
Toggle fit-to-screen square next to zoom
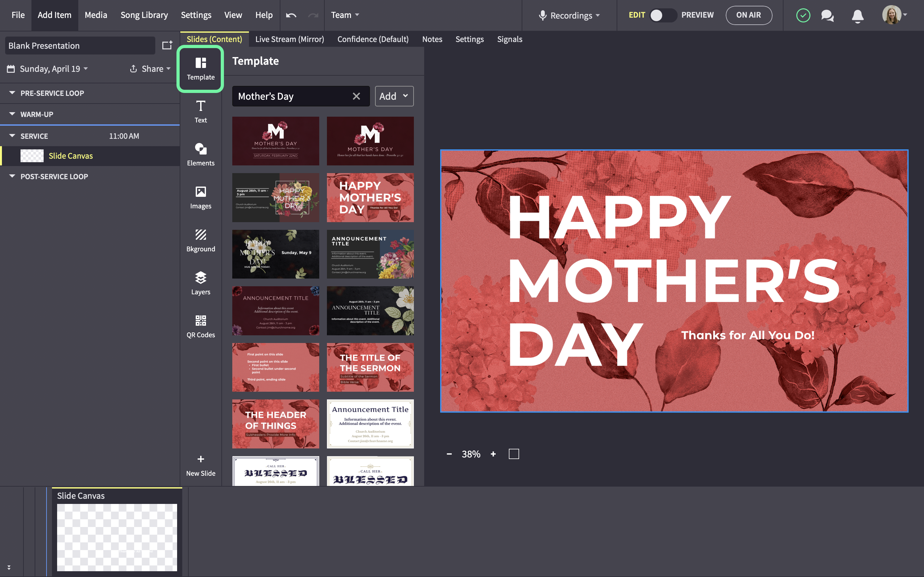pos(514,454)
